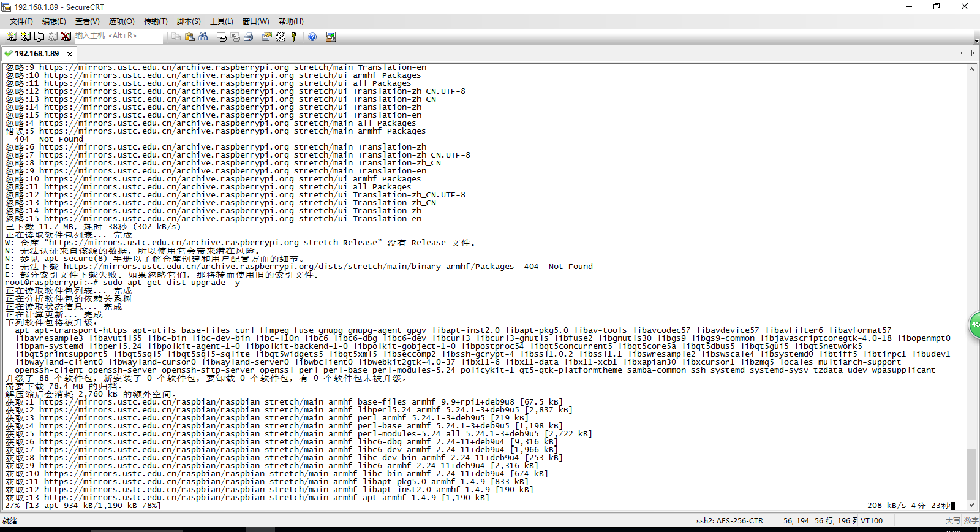Viewport: 980px width, 532px height.
Task: Click the green connected checkmark on the tab
Action: (x=8, y=54)
